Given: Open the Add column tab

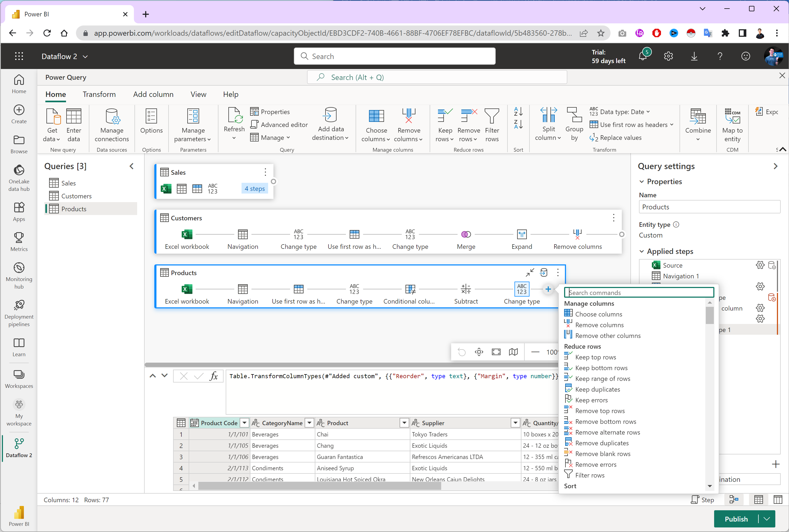Looking at the screenshot, I should (153, 94).
